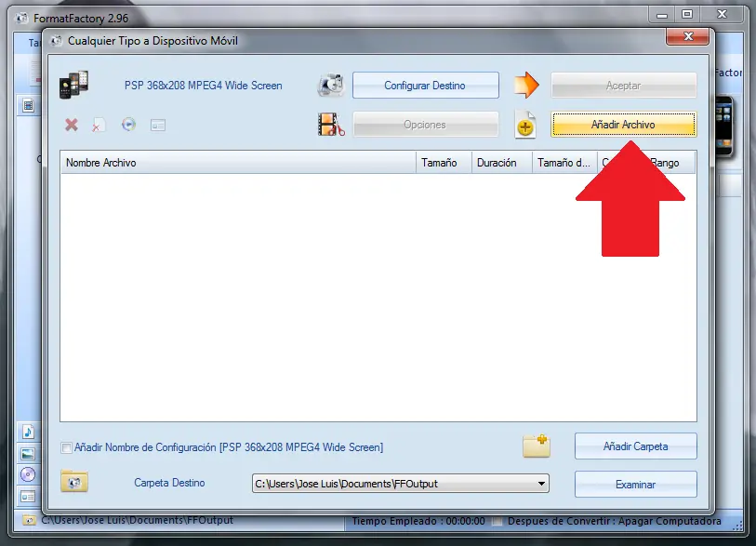Maximize the FormatFactory main window
The width and height of the screenshot is (756, 546).
click(x=687, y=15)
